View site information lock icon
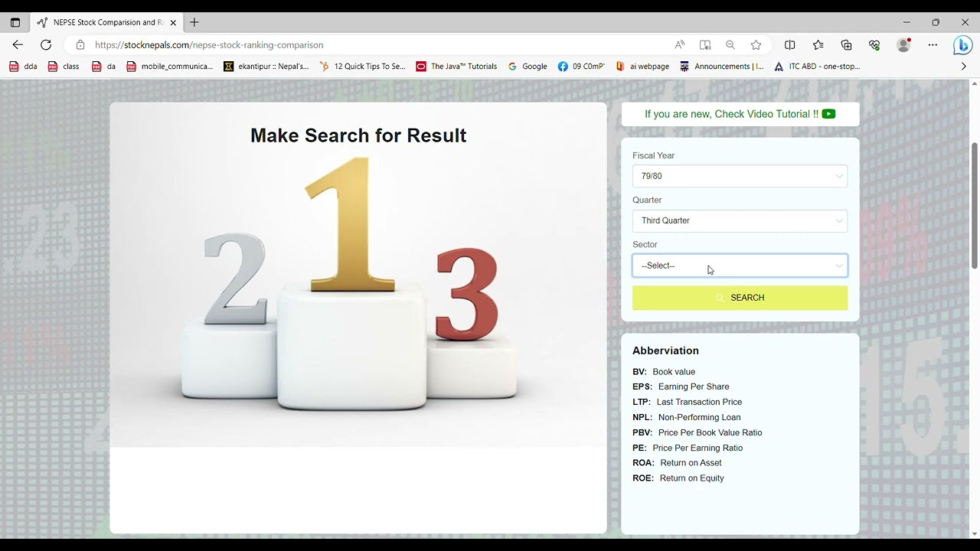Screen dimensions: 980x551 coord(80,45)
